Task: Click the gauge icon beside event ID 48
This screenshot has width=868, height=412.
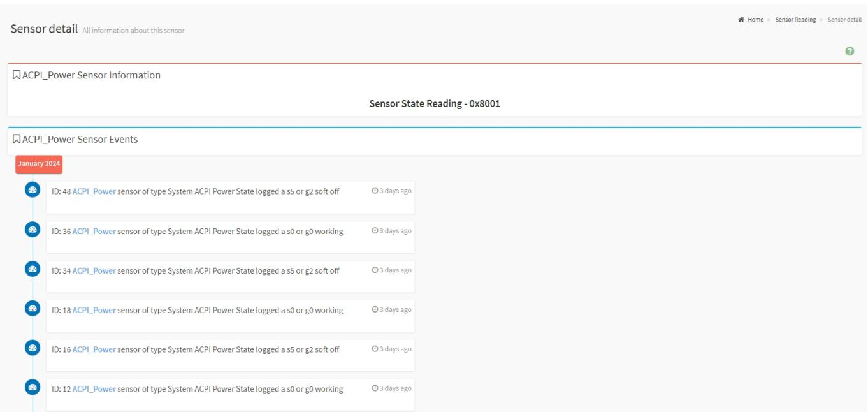Action: coord(33,189)
